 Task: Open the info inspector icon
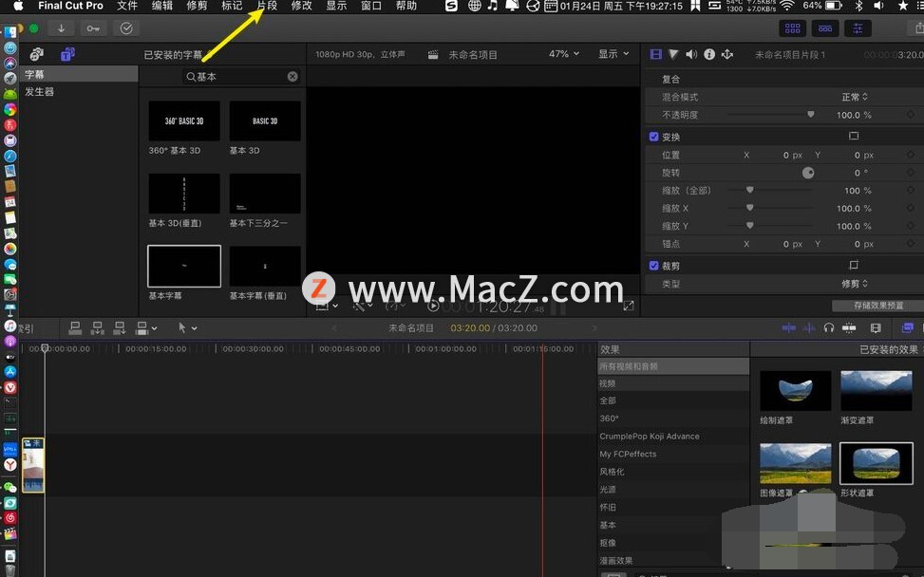pos(709,54)
